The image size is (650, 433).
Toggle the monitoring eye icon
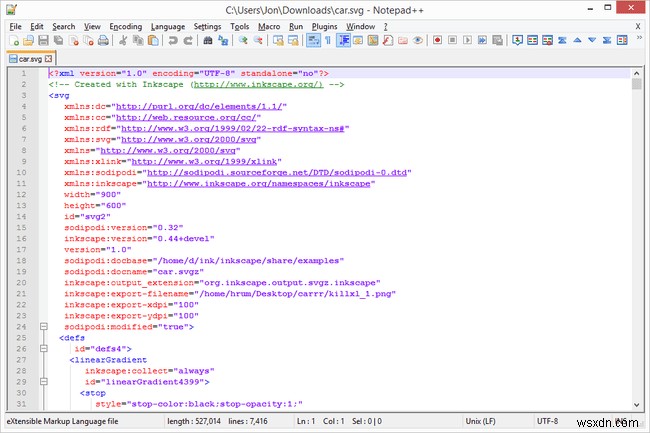point(419,41)
